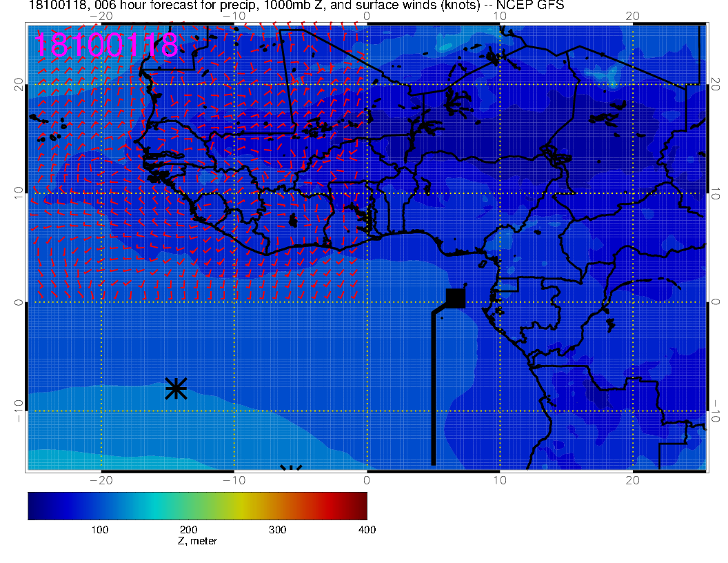The image size is (728, 563).
Task: Select the magenta 18100118 timestamp label
Action: 106,46
